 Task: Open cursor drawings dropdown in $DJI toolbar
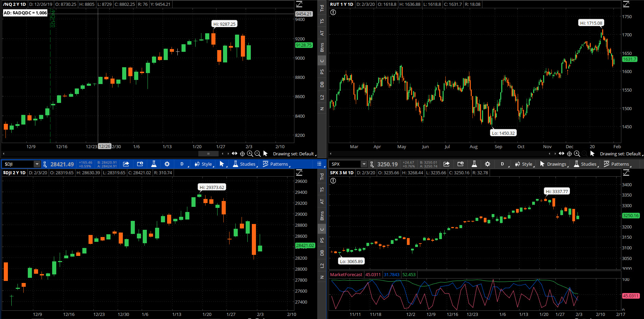[x=223, y=164]
